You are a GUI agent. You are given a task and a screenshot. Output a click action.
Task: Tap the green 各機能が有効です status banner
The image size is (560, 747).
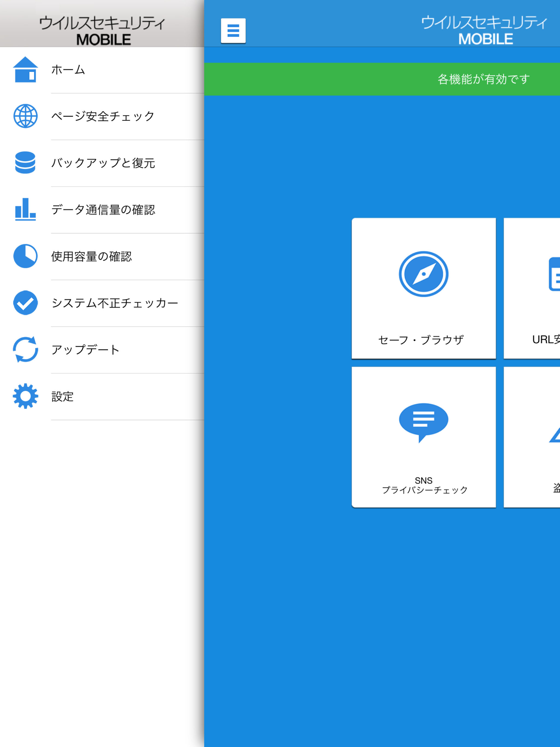click(x=382, y=79)
